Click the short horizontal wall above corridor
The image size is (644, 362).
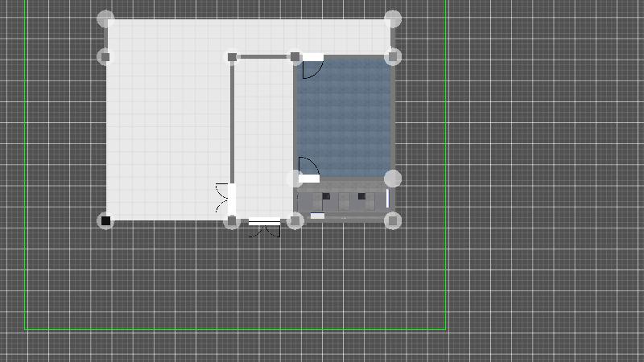tap(263, 57)
